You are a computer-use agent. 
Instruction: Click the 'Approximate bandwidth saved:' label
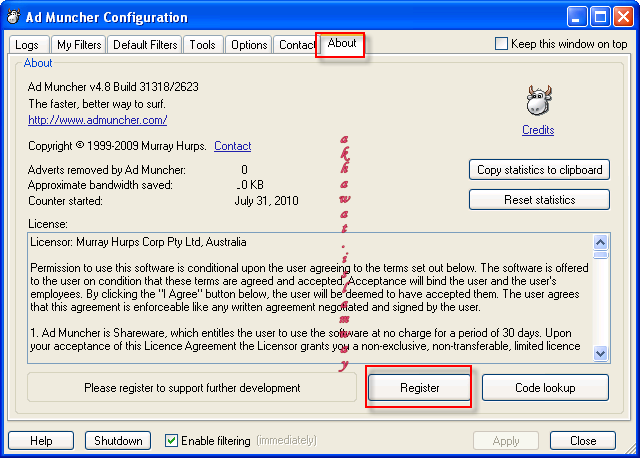(100, 185)
